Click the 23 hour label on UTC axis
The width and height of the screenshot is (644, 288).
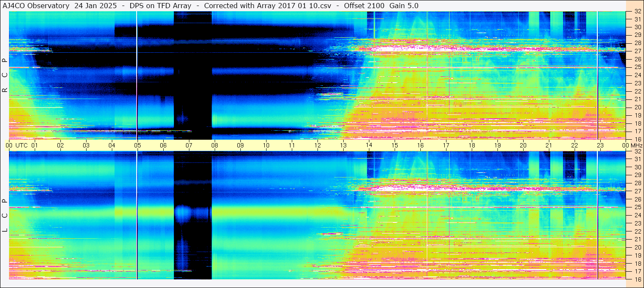click(x=600, y=145)
